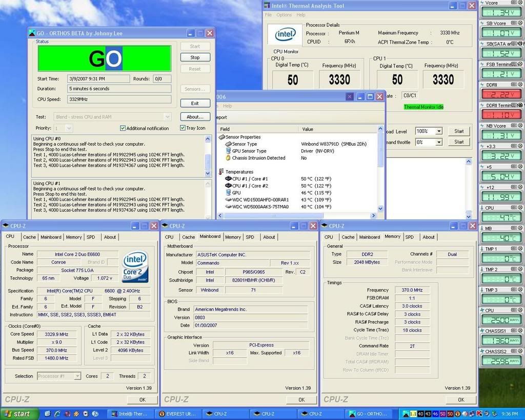Click the Temperatures thermometer icon in Everest
Image resolution: width=525 pixels, height=420 pixels.
pos(221,172)
